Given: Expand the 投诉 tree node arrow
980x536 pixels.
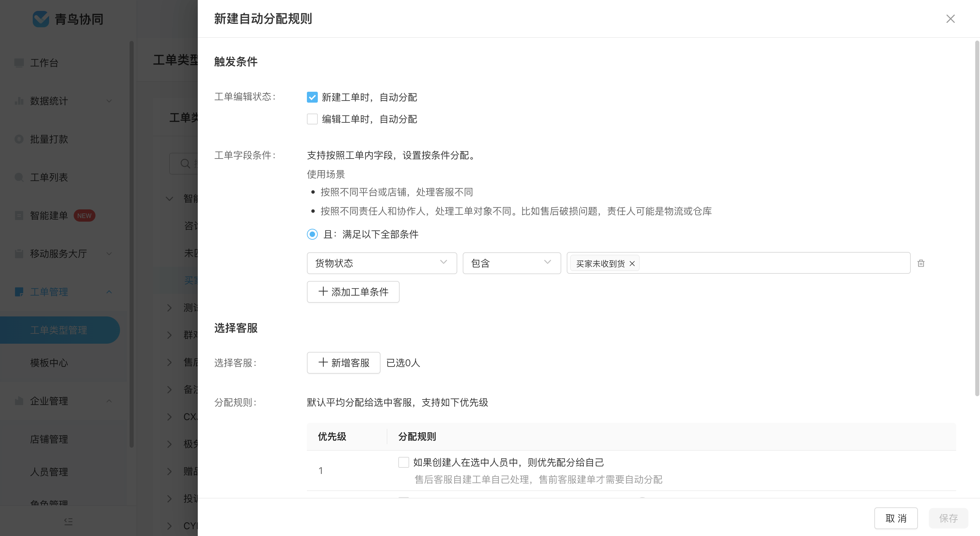Looking at the screenshot, I should click(169, 498).
